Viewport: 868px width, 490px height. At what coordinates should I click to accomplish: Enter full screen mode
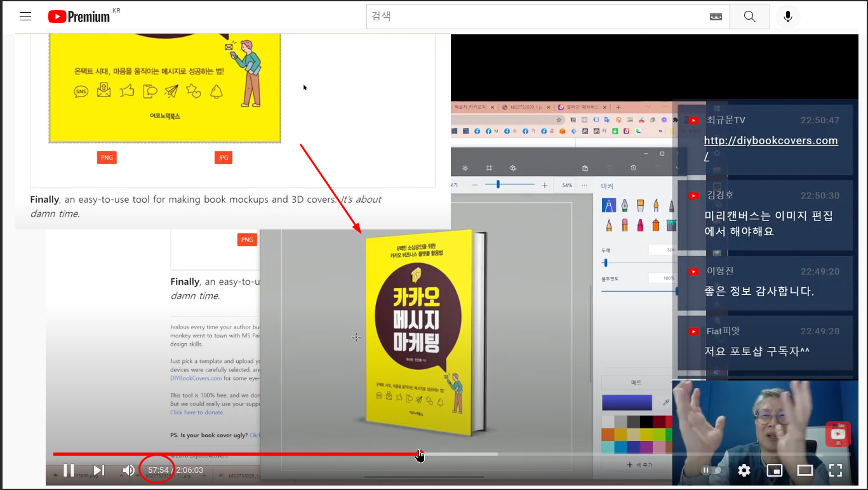pyautogui.click(x=836, y=470)
